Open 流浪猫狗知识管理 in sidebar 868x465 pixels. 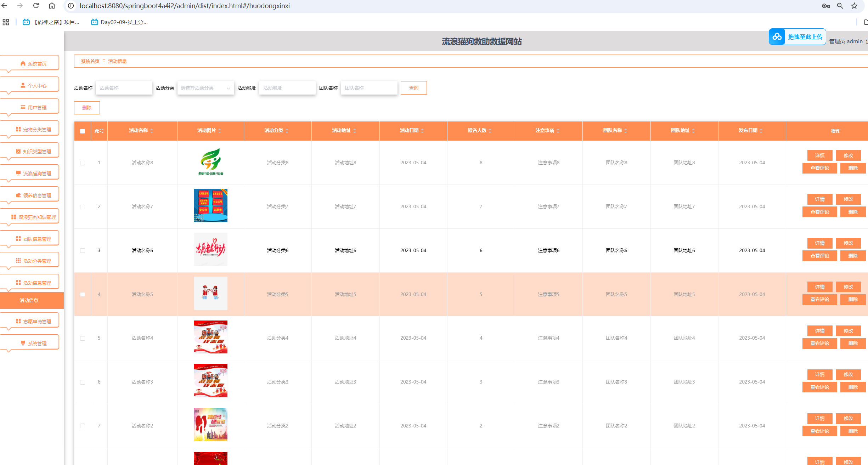click(x=30, y=217)
